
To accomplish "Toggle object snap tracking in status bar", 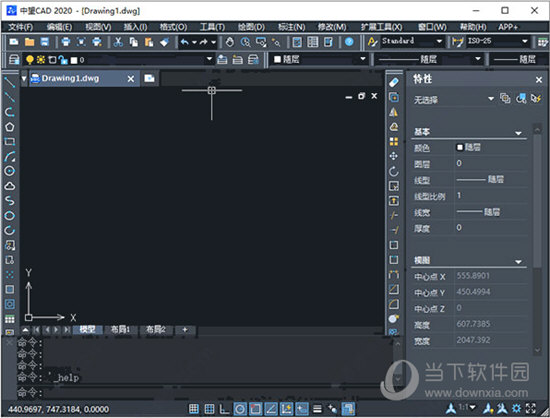I will pyautogui.click(x=271, y=409).
